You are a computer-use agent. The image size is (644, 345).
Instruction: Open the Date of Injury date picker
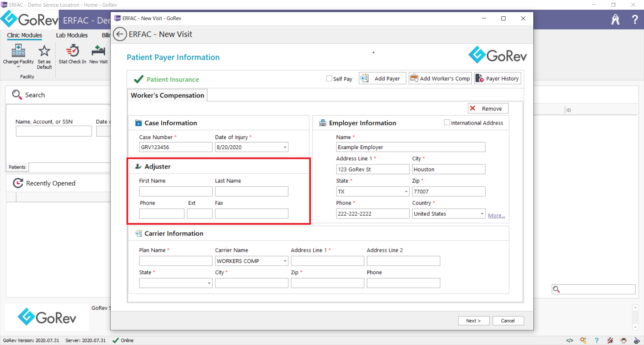(x=285, y=147)
